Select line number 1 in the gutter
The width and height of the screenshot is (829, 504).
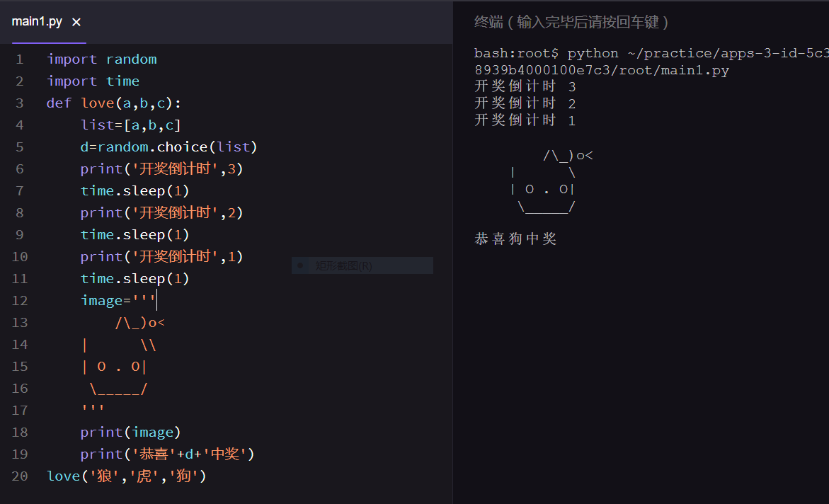point(18,59)
